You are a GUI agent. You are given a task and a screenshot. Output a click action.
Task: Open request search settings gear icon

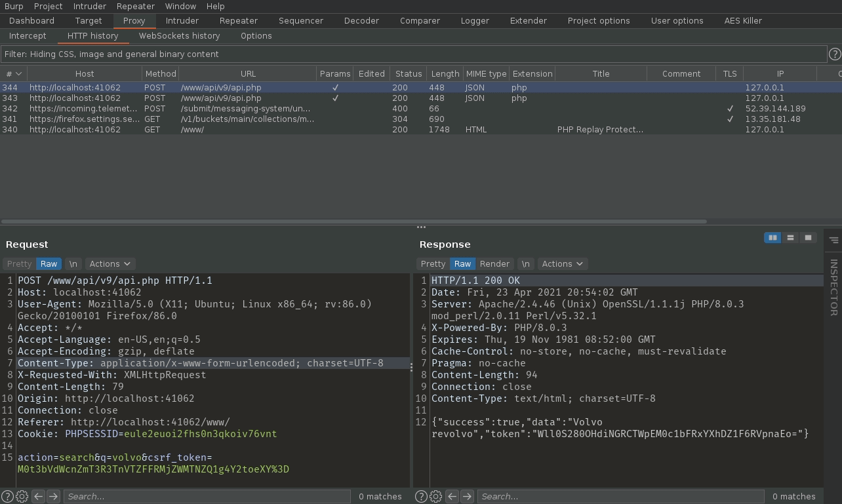point(22,496)
